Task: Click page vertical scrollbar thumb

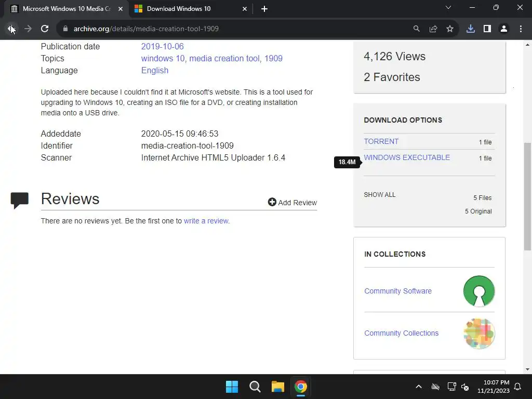Action: (x=527, y=196)
